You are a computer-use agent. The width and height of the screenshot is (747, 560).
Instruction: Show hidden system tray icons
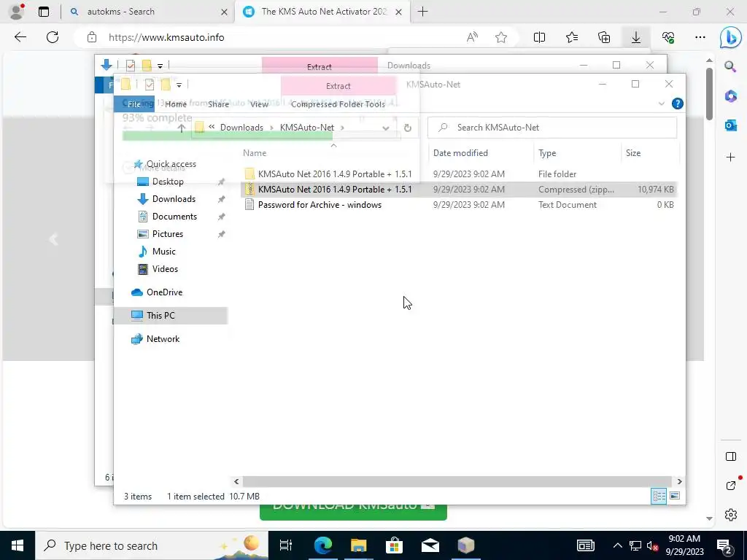[x=617, y=545]
